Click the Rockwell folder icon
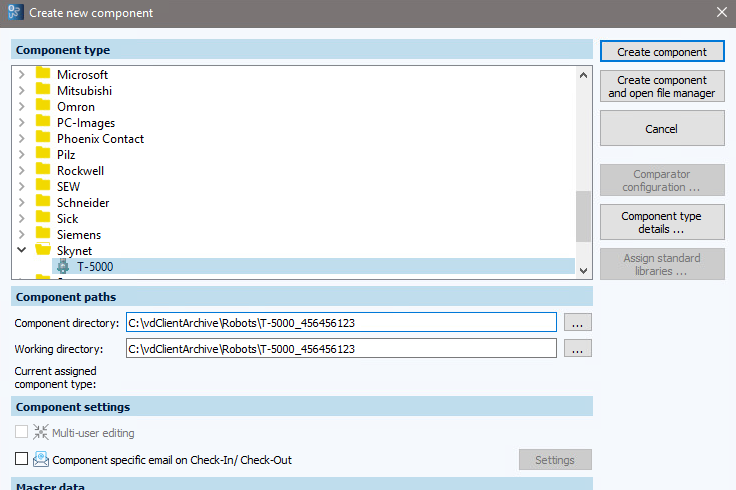The image size is (736, 490). [43, 171]
